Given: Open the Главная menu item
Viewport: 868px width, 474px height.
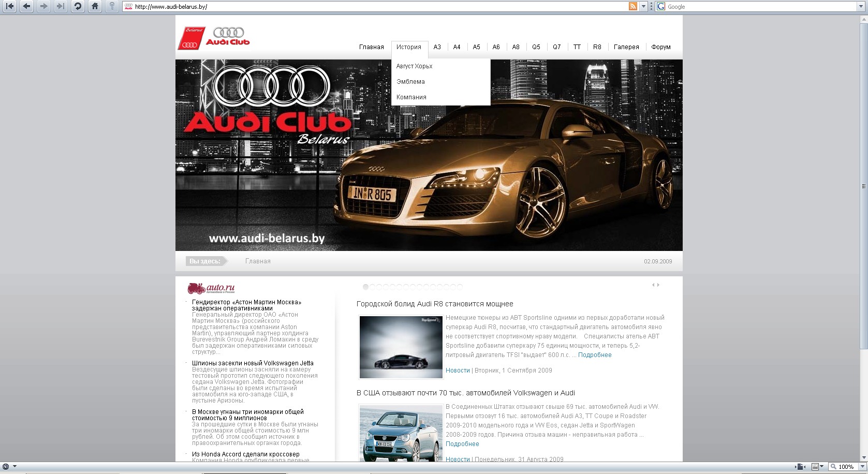Looking at the screenshot, I should point(372,47).
